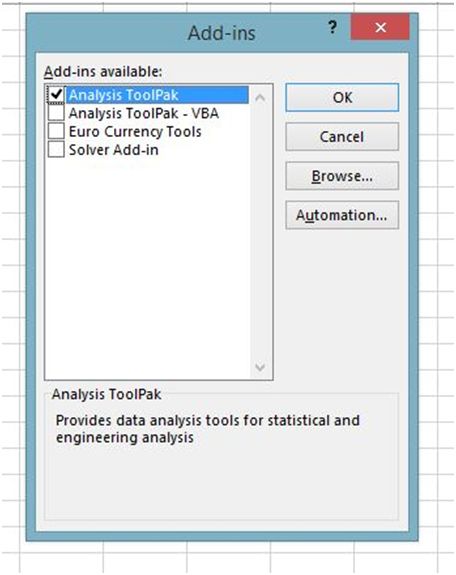
Task: Click the empty area in add-ins list
Action: [x=148, y=268]
